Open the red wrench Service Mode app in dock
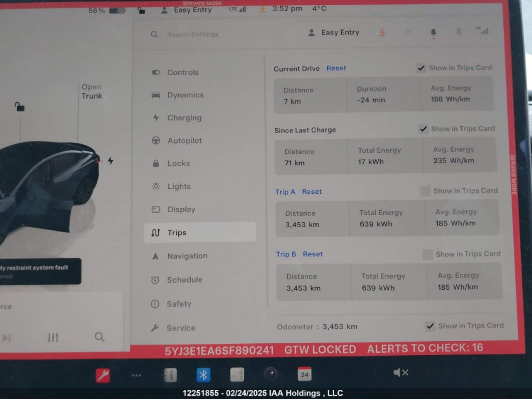This screenshot has height=399, width=532. point(103,375)
